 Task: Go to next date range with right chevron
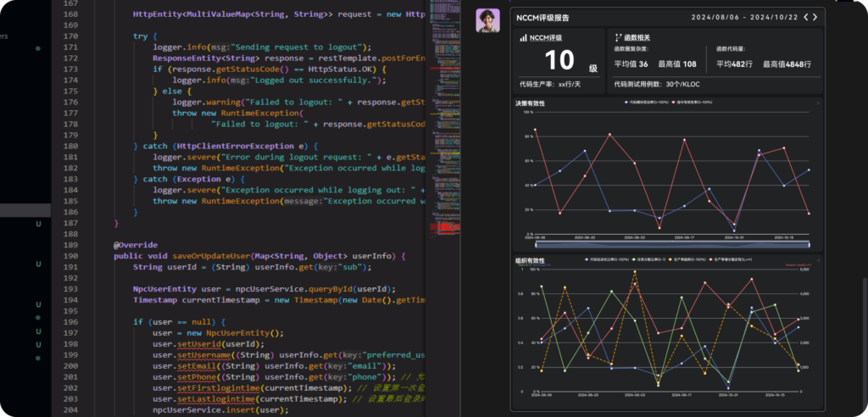click(815, 17)
